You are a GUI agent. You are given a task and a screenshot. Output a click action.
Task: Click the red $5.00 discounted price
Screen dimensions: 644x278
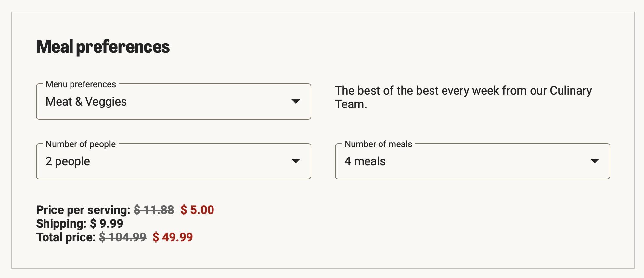click(197, 210)
